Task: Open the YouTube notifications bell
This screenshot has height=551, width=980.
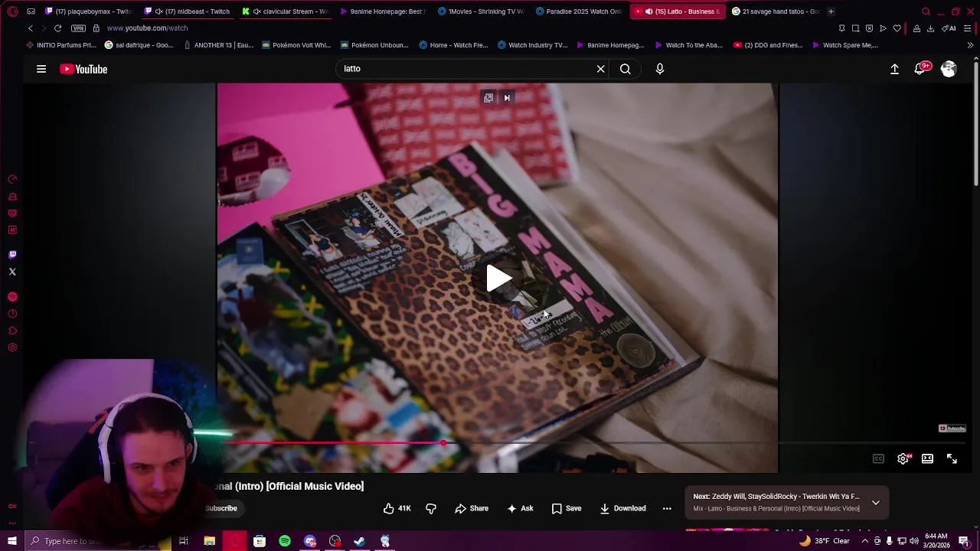Action: click(x=921, y=69)
